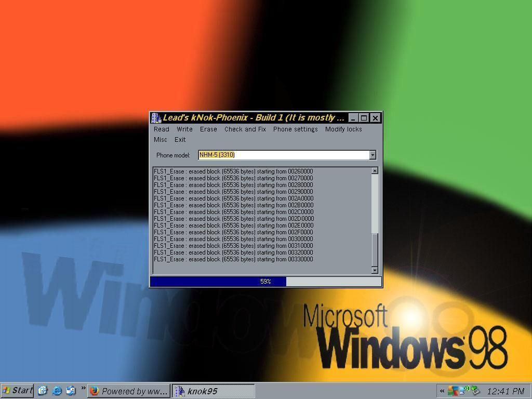Screen dimensions: 532x399
Task: Open the Check and Fix menu
Action: pyautogui.click(x=245, y=129)
